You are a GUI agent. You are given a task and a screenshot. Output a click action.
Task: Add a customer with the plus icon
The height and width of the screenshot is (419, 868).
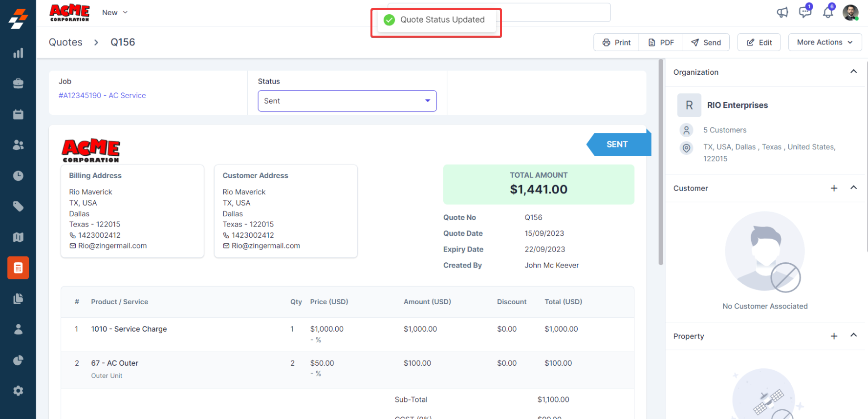pos(834,189)
